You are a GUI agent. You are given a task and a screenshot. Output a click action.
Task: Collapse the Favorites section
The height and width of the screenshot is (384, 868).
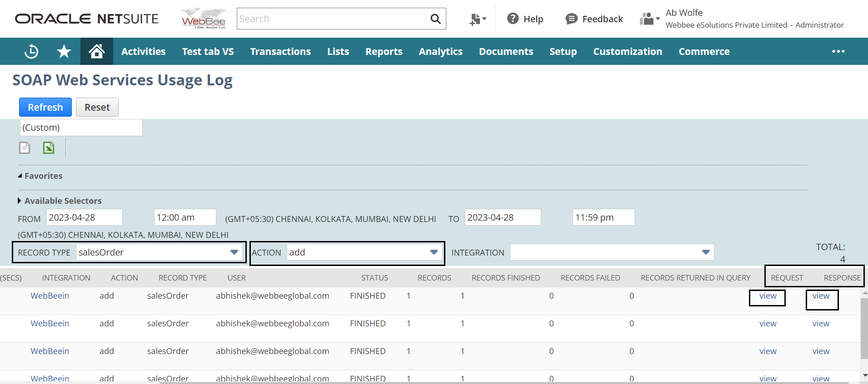(20, 176)
